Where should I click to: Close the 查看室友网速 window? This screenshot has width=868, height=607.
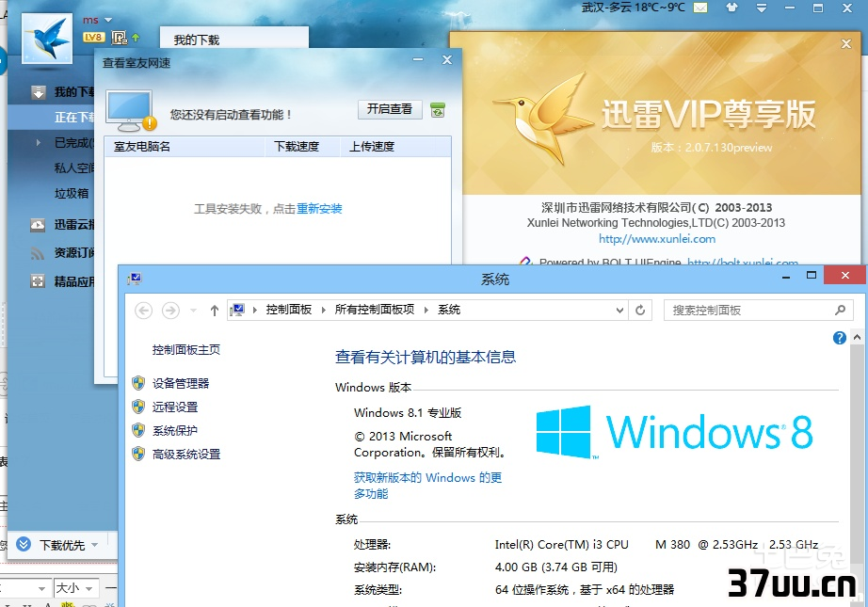(x=447, y=60)
